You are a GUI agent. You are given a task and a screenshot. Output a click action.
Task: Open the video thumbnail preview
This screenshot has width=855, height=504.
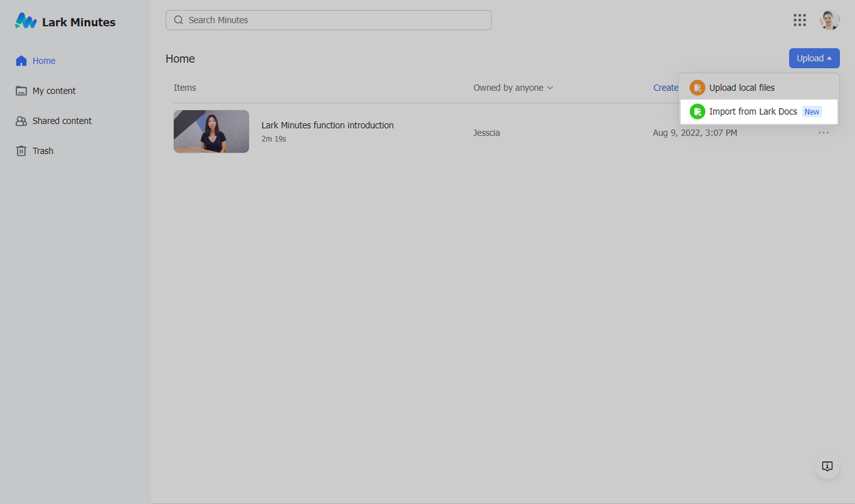(x=211, y=132)
